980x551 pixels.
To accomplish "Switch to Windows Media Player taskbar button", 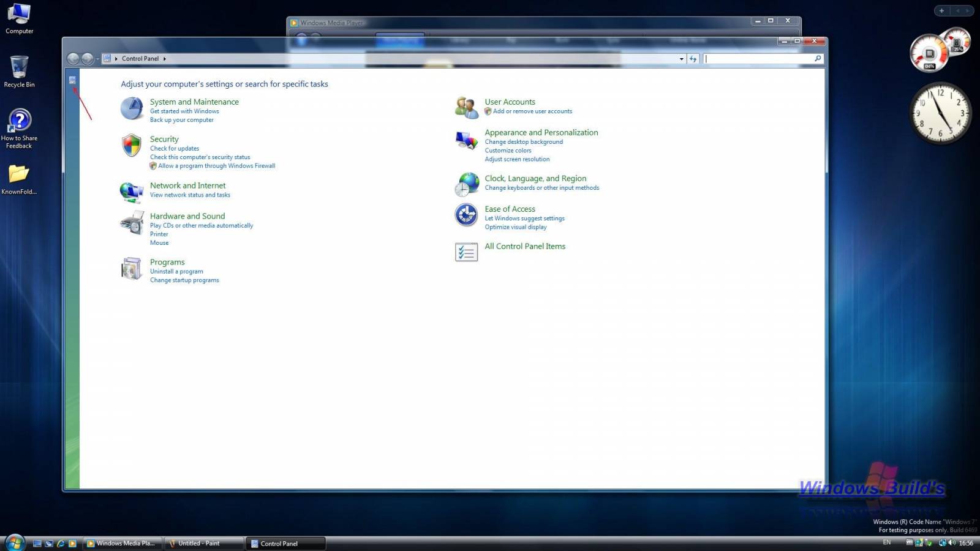I will tap(122, 543).
